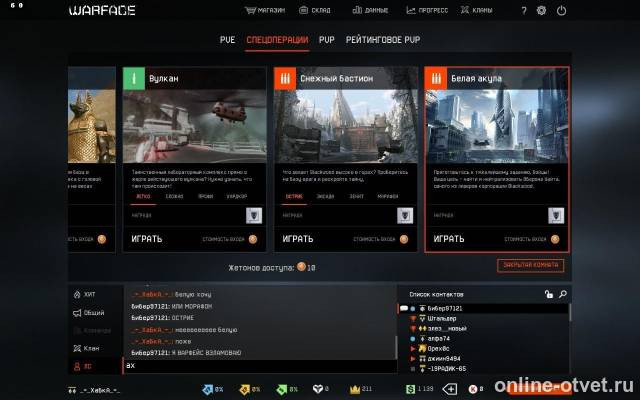Select the Вулкан mission image
This screenshot has height=400, width=640.
(x=195, y=127)
